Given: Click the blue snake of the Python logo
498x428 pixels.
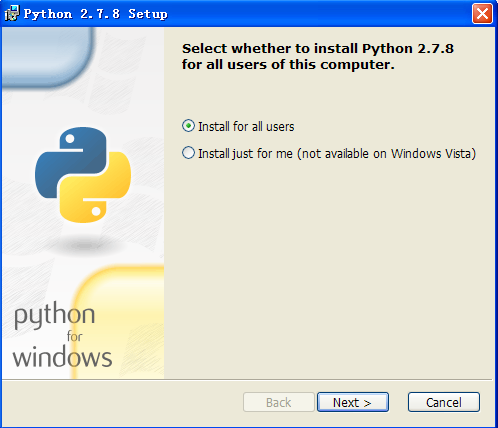Looking at the screenshot, I should point(71,162).
